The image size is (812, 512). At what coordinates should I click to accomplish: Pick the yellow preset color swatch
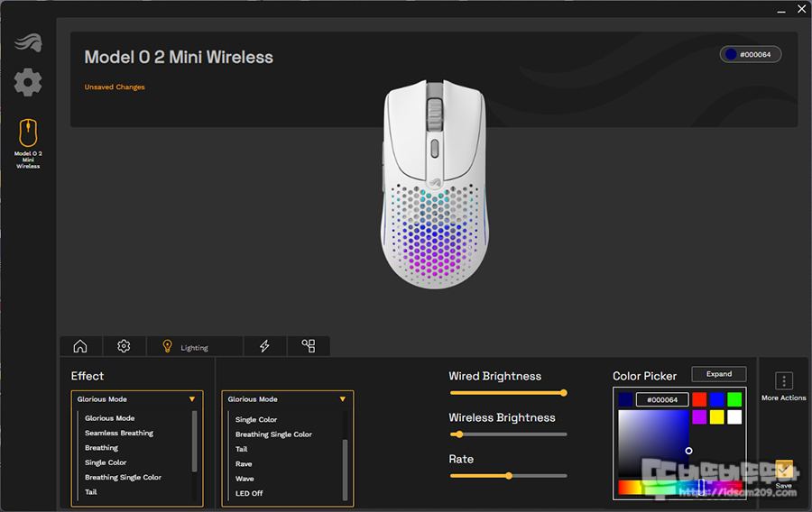[716, 416]
